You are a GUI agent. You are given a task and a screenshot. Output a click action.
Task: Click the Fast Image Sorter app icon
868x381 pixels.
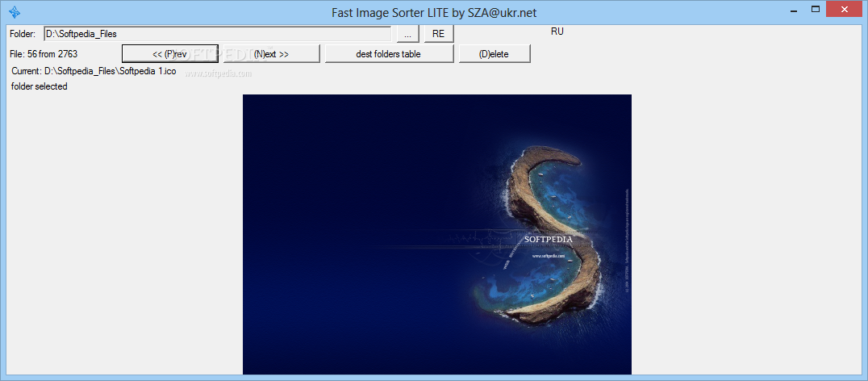(15, 11)
